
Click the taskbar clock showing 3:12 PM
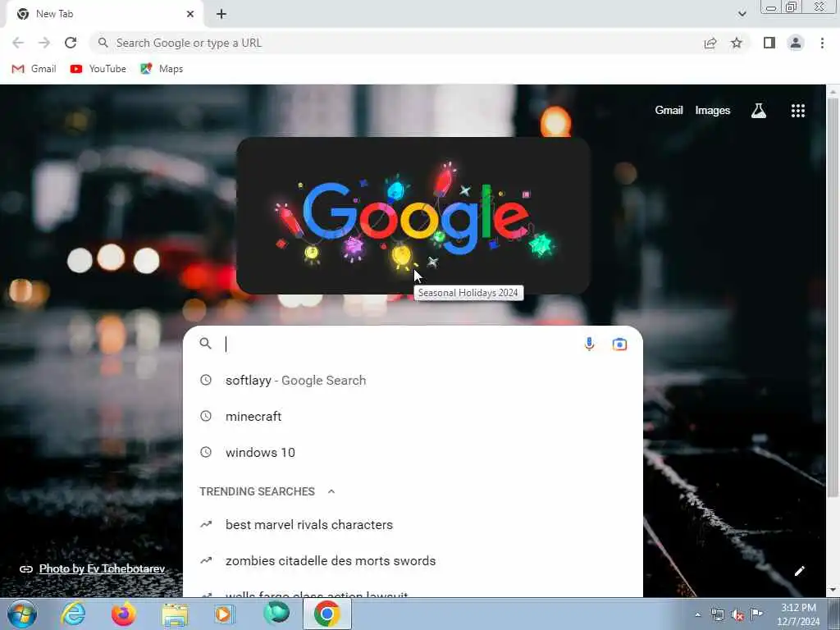point(798,614)
